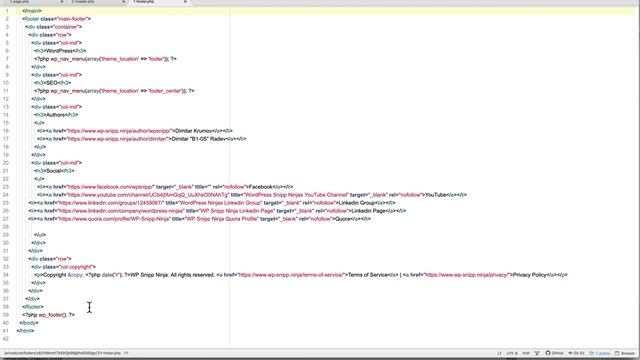Open the GitHub panel from status bar
Viewport: 640px width, 360px height.
[x=554, y=353]
